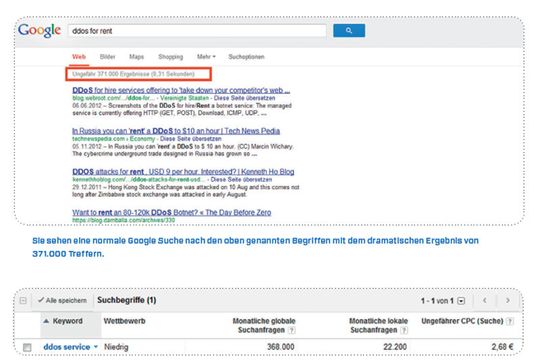
Task: Open the ddos service keyword link
Action: 67,347
